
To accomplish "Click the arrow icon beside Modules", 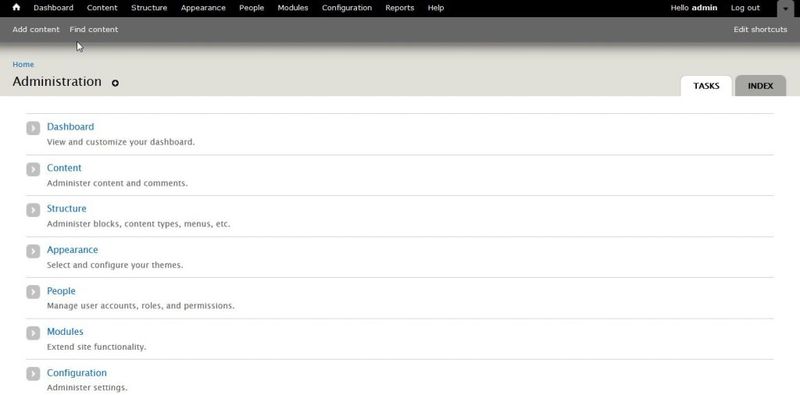I will [33, 333].
